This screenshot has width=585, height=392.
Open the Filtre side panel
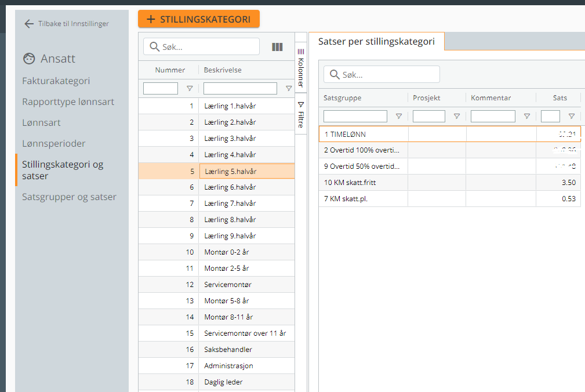(301, 114)
